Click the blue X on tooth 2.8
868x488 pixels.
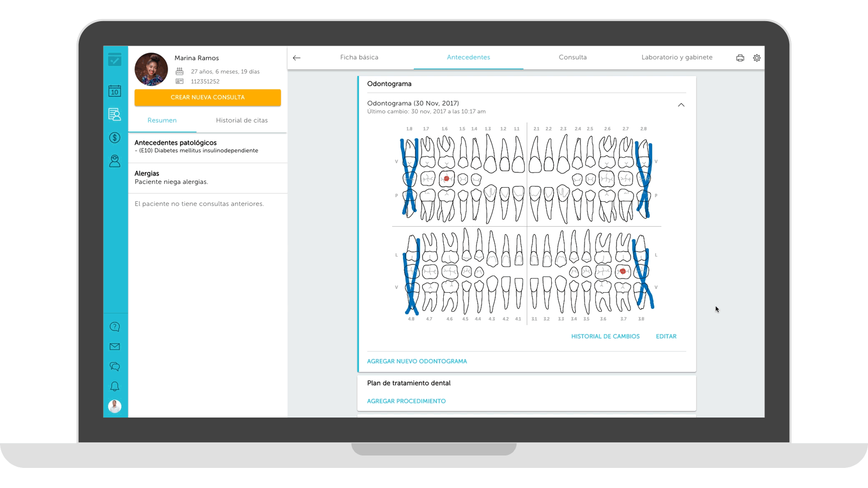(644, 179)
